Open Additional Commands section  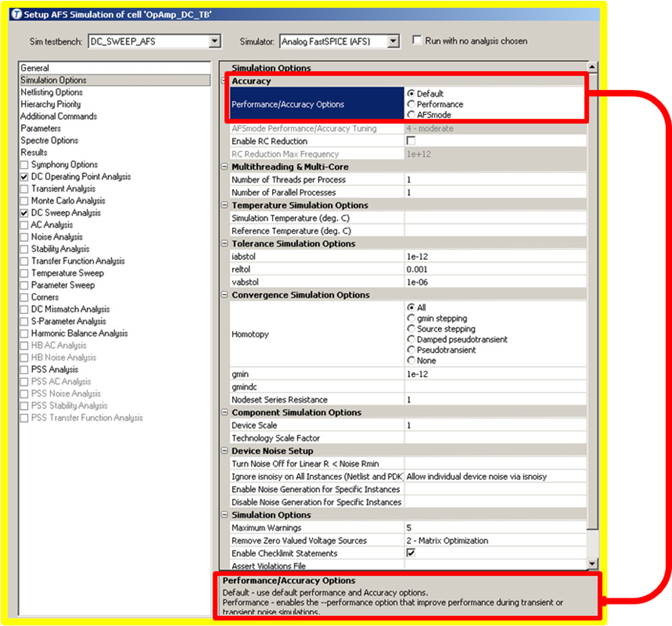click(x=59, y=116)
